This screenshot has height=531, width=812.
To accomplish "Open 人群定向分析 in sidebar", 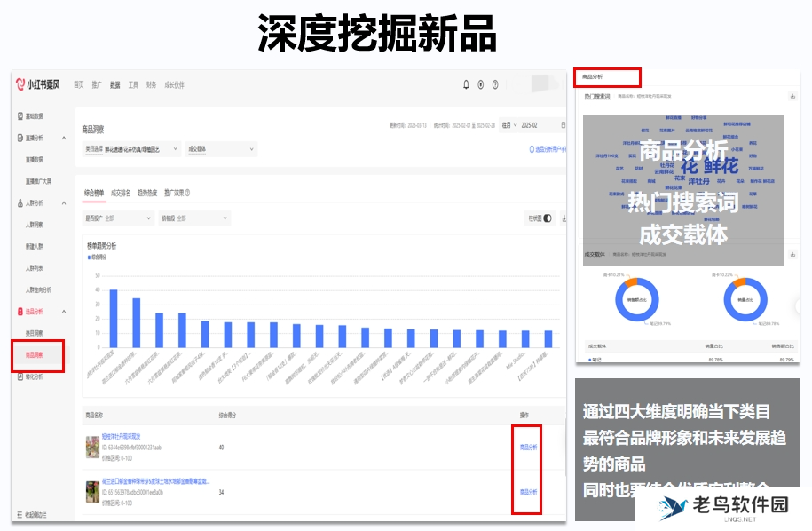I will click(38, 290).
